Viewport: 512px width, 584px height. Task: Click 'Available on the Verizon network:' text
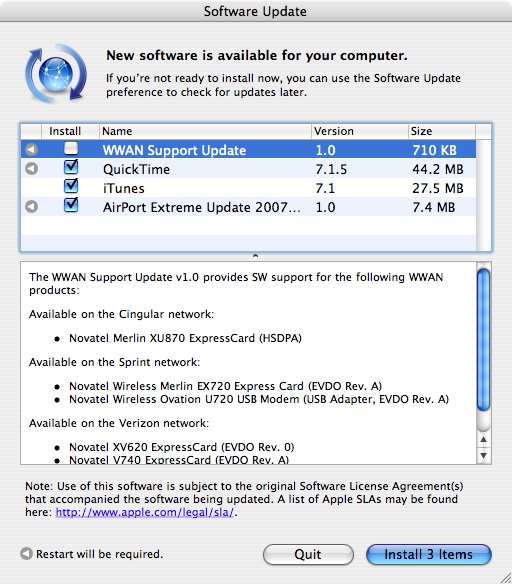(119, 423)
